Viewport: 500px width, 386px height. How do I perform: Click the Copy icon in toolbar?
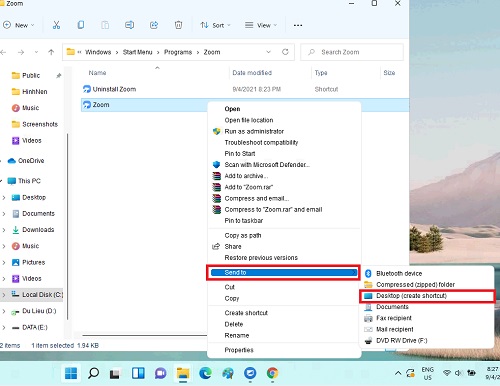pyautogui.click(x=81, y=25)
